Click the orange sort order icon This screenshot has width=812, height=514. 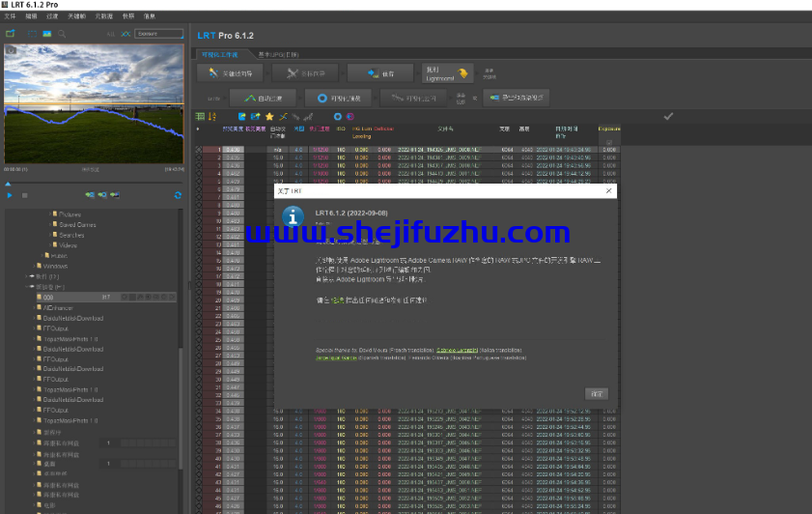click(x=212, y=117)
